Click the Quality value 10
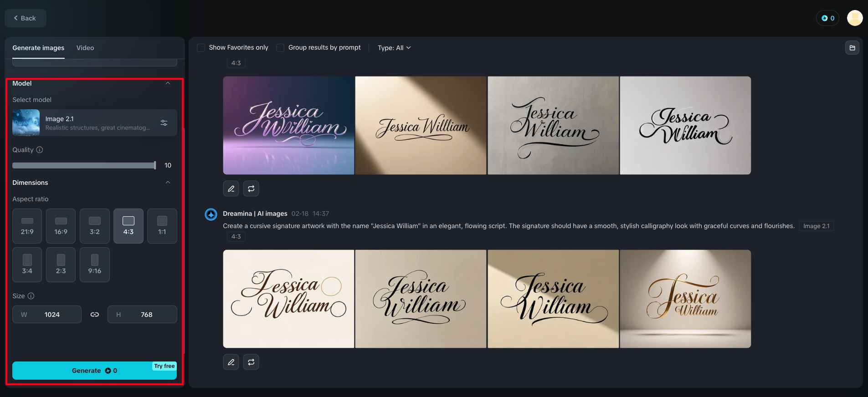Image resolution: width=868 pixels, height=397 pixels. 168,165
